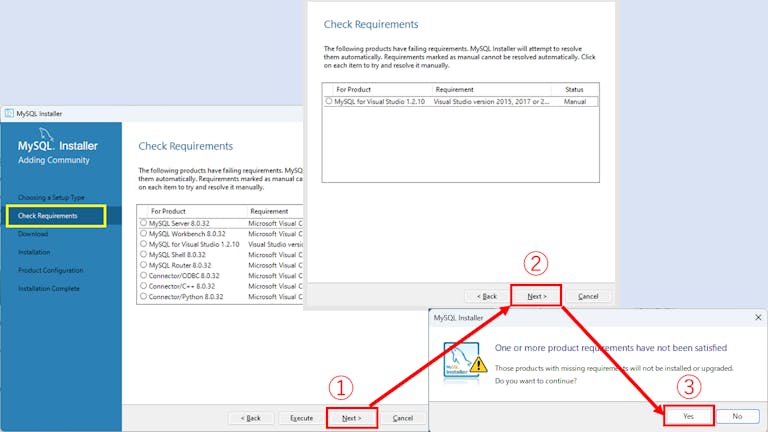Image resolution: width=768 pixels, height=432 pixels.
Task: Click the MySQL dolphin logo in sidebar
Action: point(47,134)
